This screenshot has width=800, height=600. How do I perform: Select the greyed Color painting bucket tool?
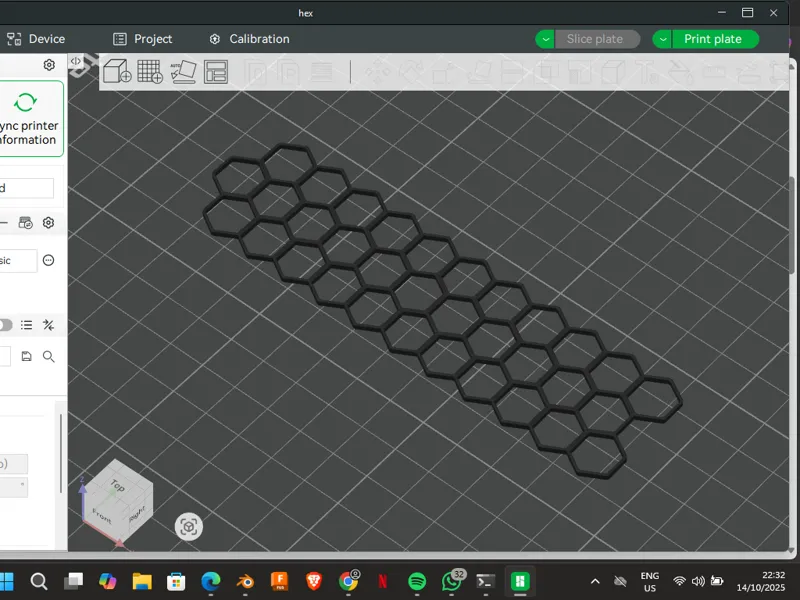click(x=681, y=72)
